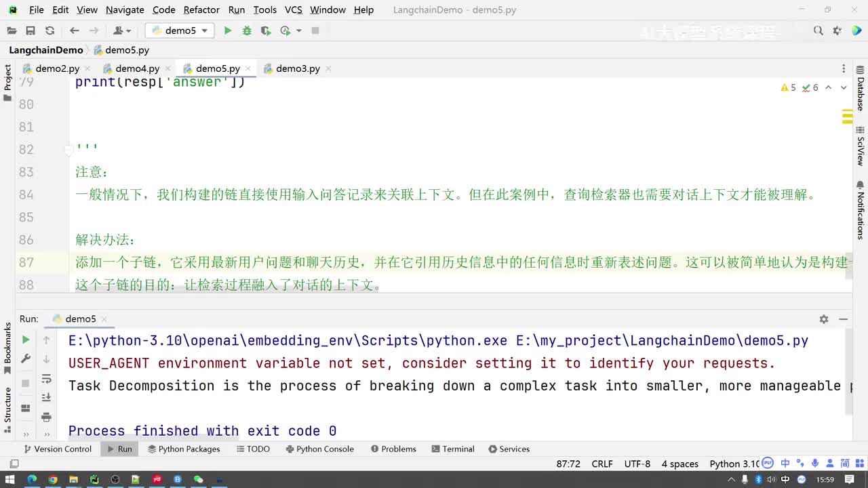Open the Python 3.10 interpreter selector
868x488 pixels.
click(734, 464)
